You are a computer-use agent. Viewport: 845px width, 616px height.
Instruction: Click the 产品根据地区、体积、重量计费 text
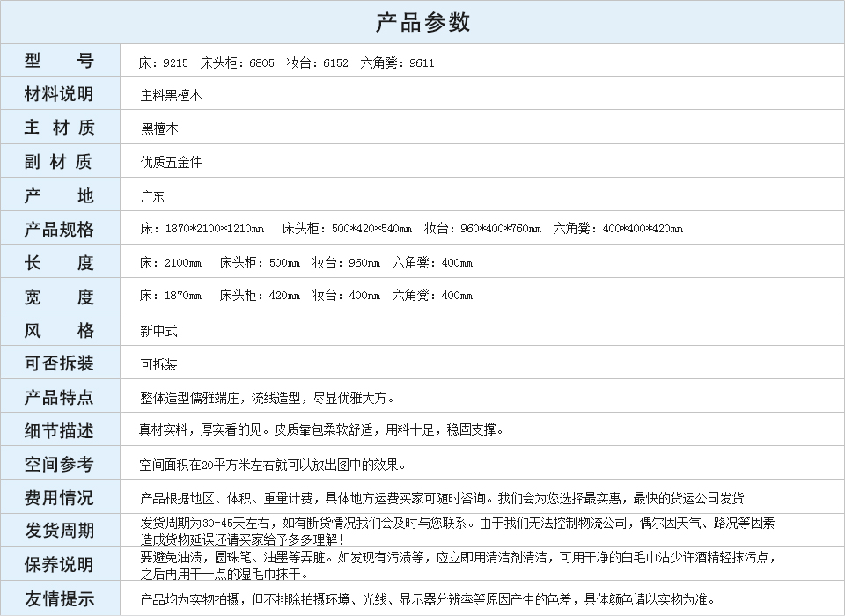point(227,498)
